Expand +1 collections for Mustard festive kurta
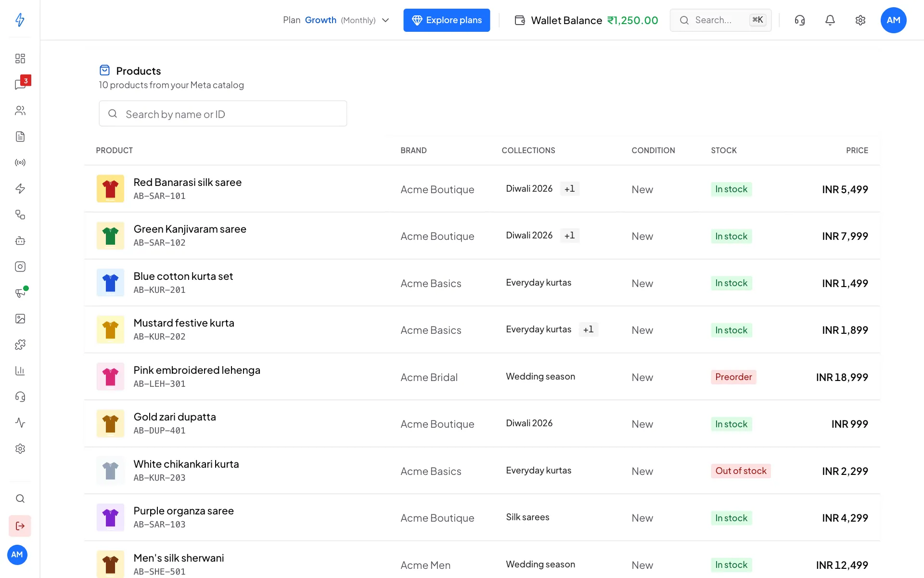Screen dimensions: 924x578 (x=589, y=329)
